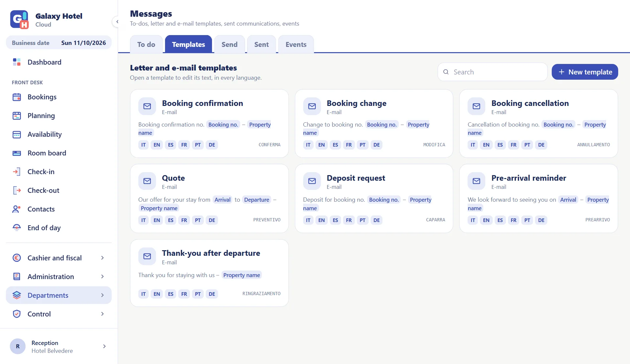Open the Quote template title

[173, 178]
